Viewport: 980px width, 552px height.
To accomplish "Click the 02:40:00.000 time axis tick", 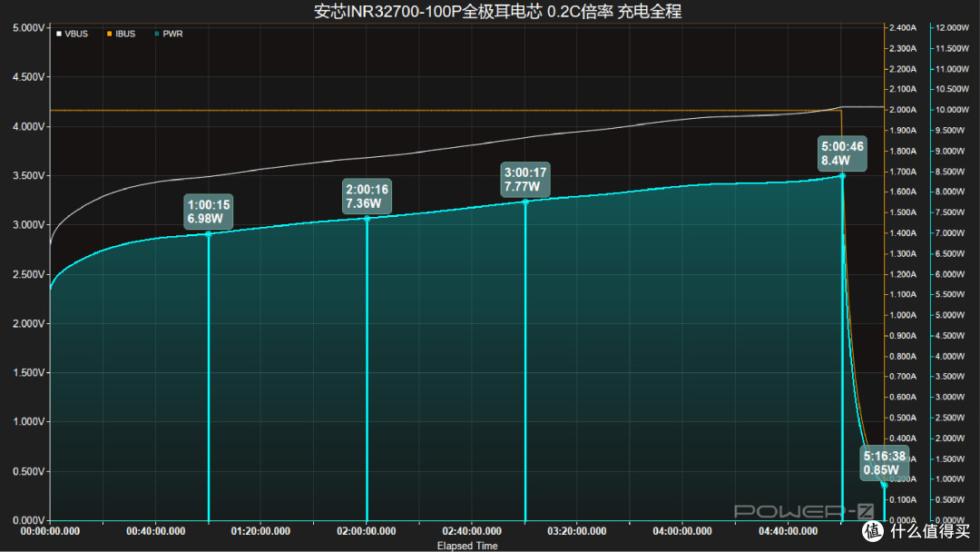I will pyautogui.click(x=472, y=531).
